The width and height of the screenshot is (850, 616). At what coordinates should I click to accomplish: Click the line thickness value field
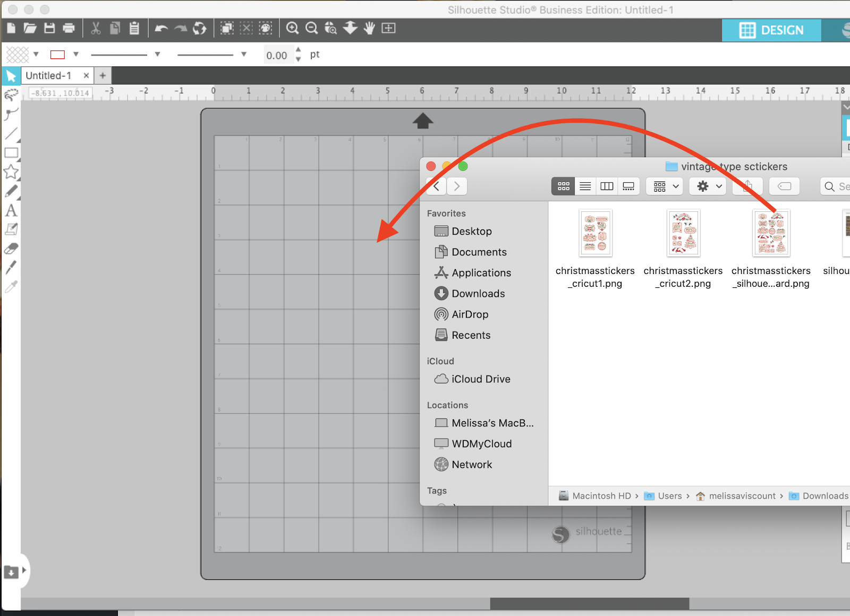278,55
